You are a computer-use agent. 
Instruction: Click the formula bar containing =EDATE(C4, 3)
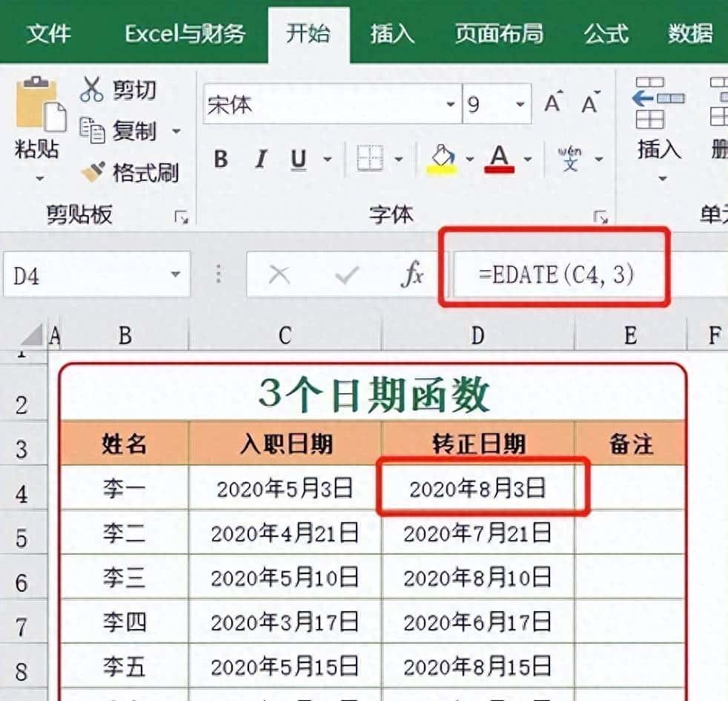556,274
